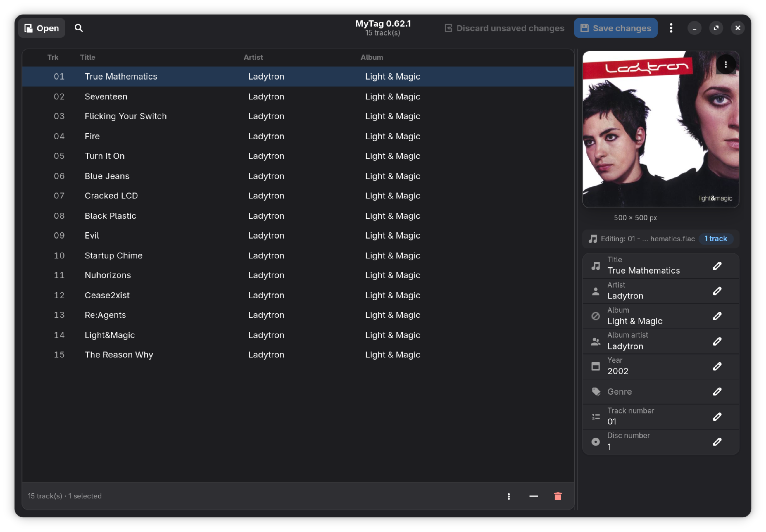Select the Turn It On track
The image size is (766, 532).
(x=298, y=156)
